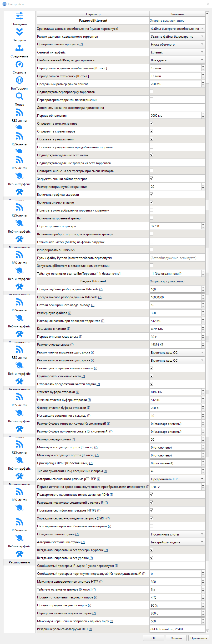This screenshot has width=212, height=644.
Task: Click help mark beside Приоритет памяти процесса
Action: [x=81, y=45]
